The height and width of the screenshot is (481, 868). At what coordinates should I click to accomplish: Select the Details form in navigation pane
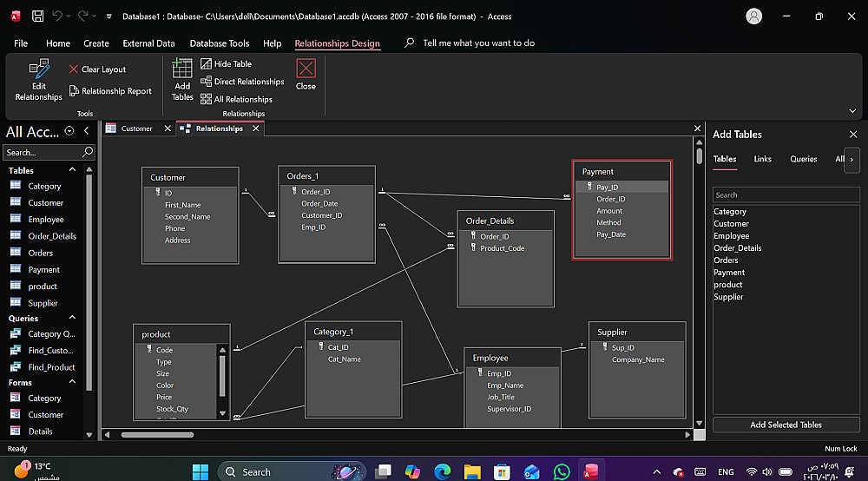[40, 432]
